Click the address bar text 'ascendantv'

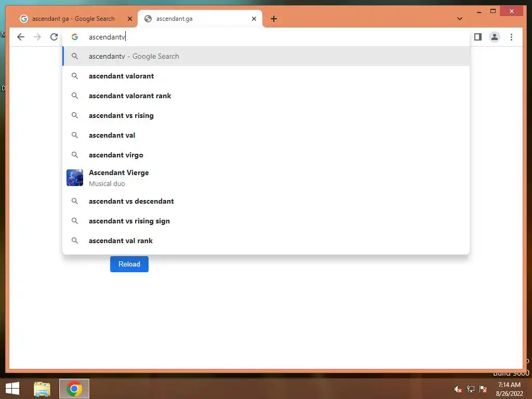[x=107, y=37]
